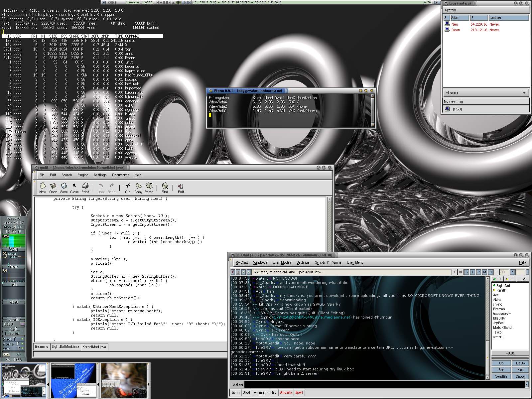
Task: Switch to #mozilla channel tab in X-Chat
Action: (286, 393)
